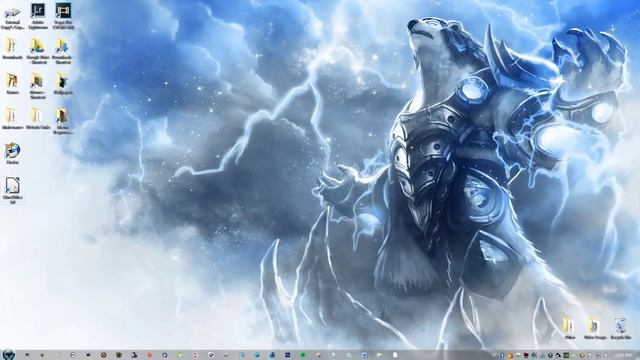
Task: Select the Firefox desktop icon
Action: (12, 153)
